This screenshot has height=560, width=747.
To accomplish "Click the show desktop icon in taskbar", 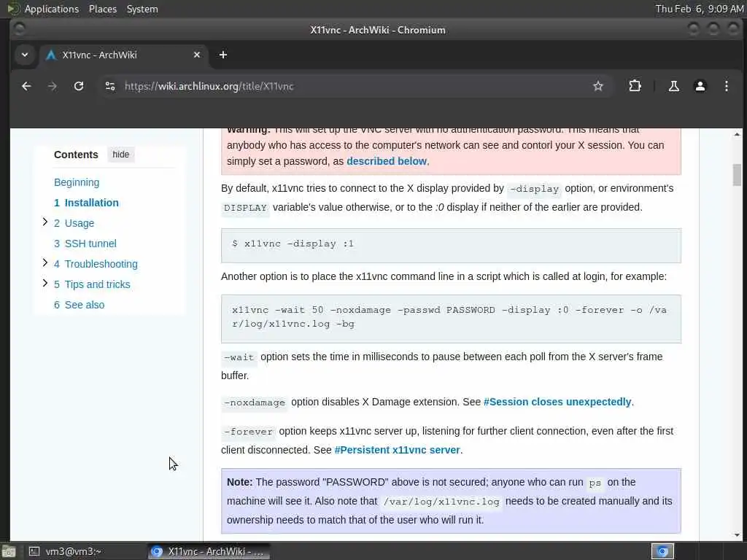I will click(9, 552).
